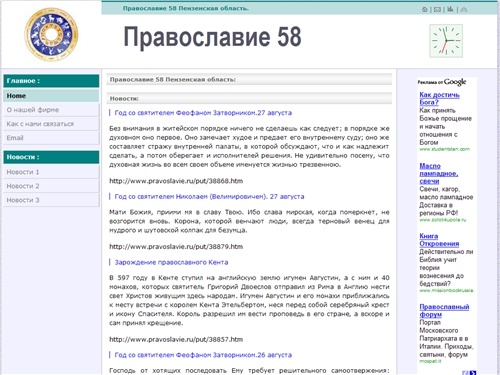Click 'Православие 58 Пензенская область.' in top bar

click(x=186, y=8)
